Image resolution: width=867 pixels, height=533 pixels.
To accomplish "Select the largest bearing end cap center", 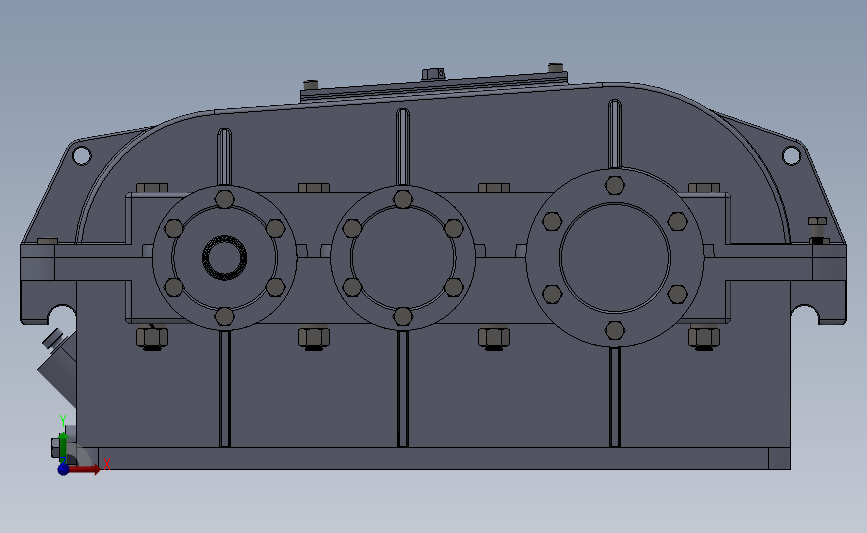I will [615, 258].
